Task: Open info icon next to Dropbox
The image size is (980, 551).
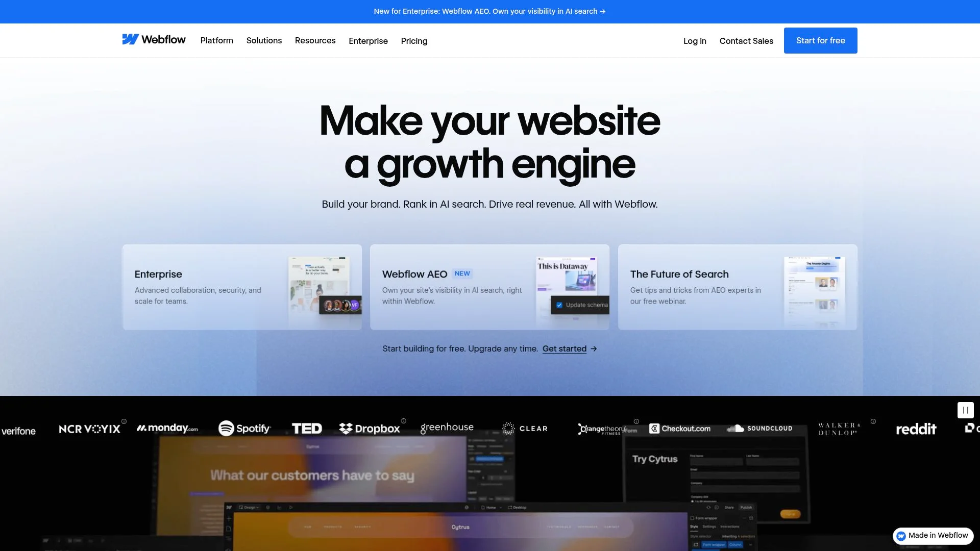Action: coord(404,421)
